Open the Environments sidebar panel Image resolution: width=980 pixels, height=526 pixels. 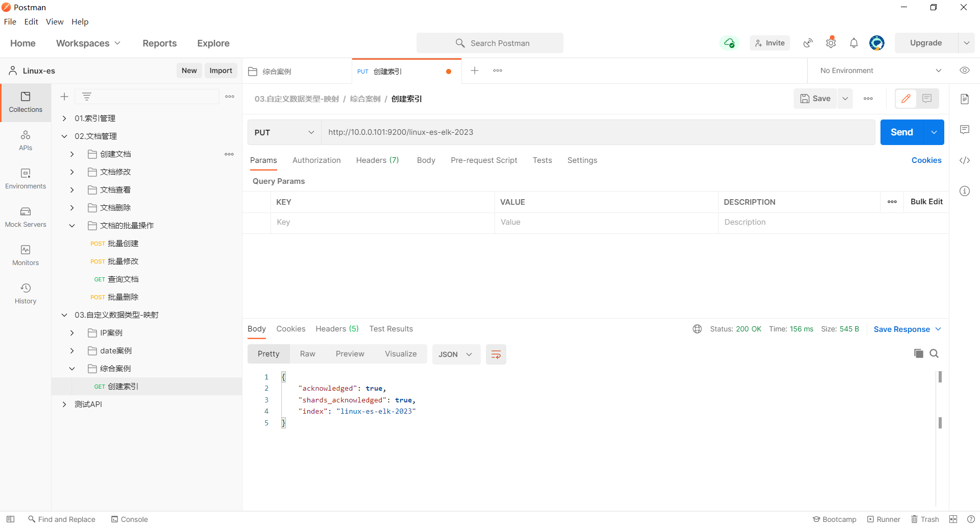[x=26, y=179]
